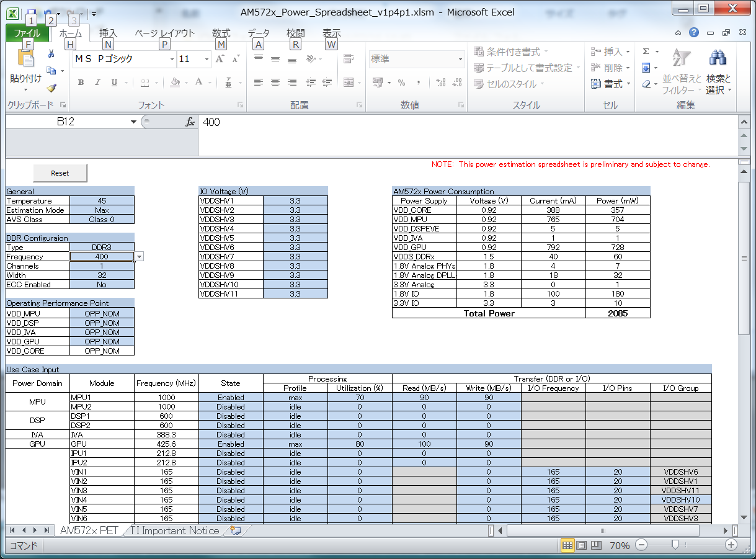Screen dimensions: 756x559
Task: Click the font color A button
Action: [198, 83]
